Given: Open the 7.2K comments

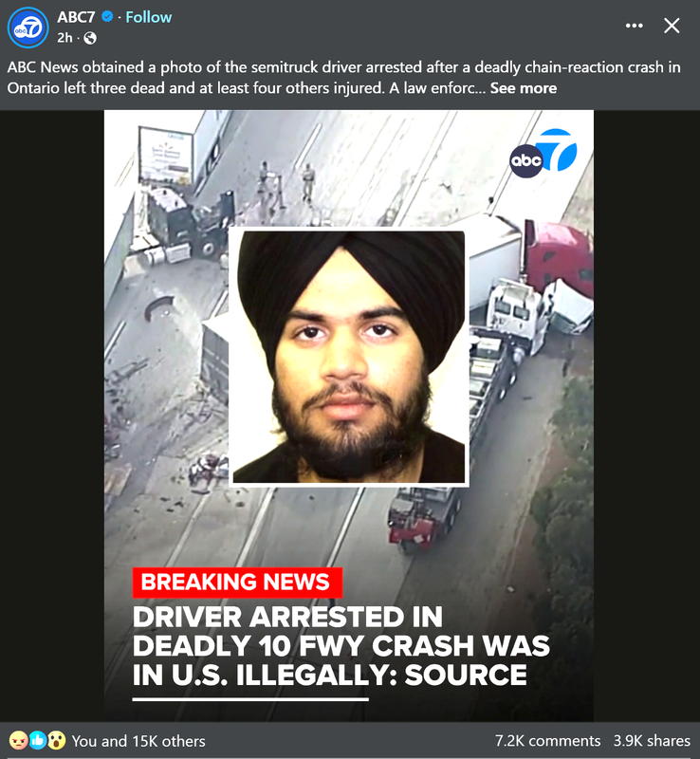Looking at the screenshot, I should pyautogui.click(x=547, y=741).
